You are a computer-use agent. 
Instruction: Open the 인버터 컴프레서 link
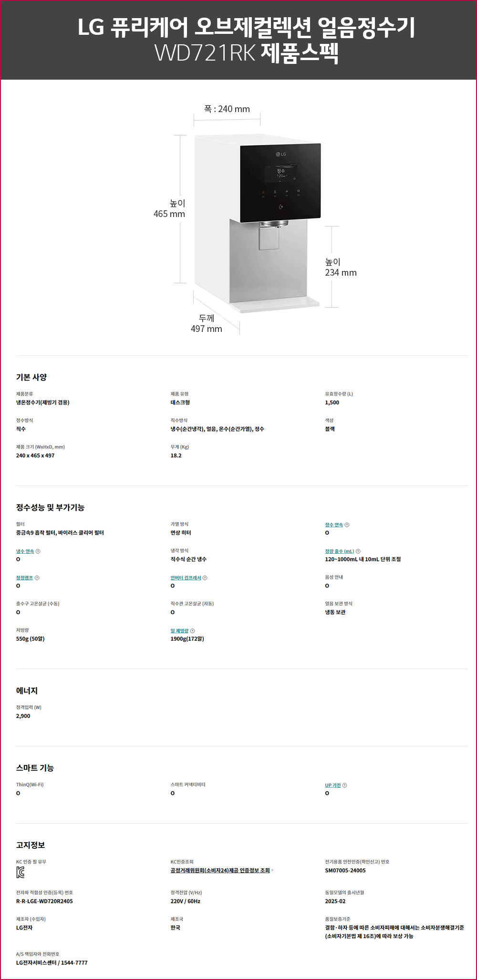[186, 578]
